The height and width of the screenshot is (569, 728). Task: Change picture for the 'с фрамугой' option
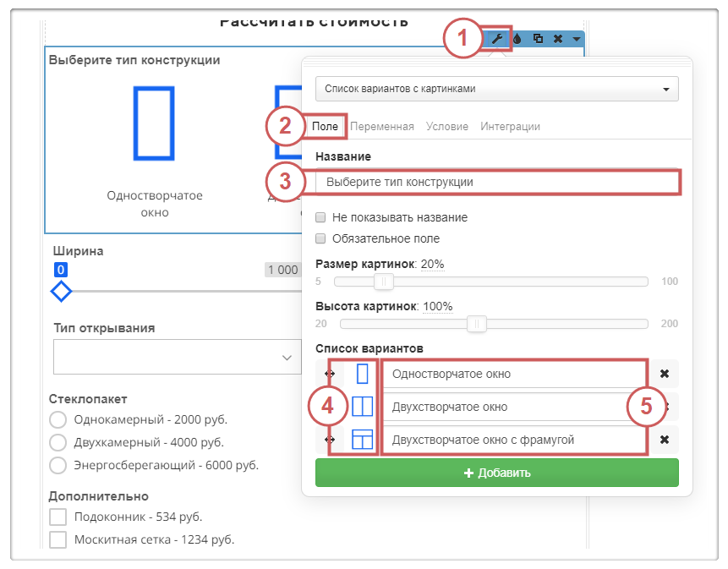pos(362,440)
